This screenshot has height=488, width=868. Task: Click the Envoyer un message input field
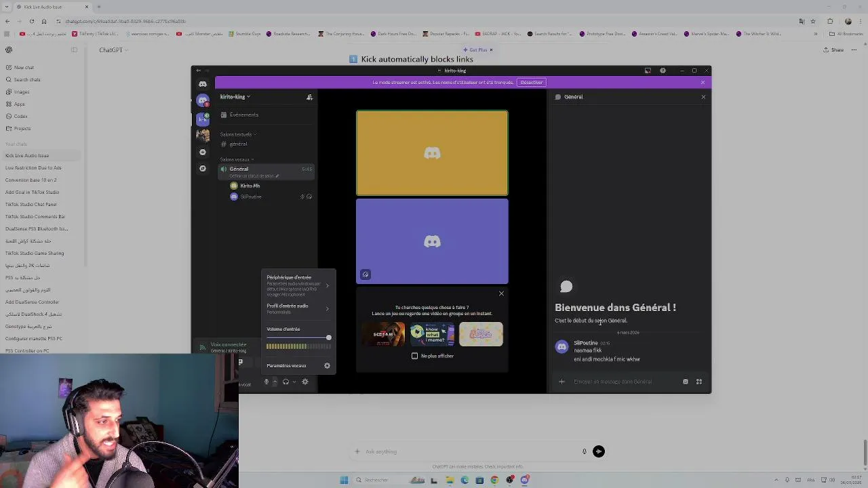pos(624,382)
